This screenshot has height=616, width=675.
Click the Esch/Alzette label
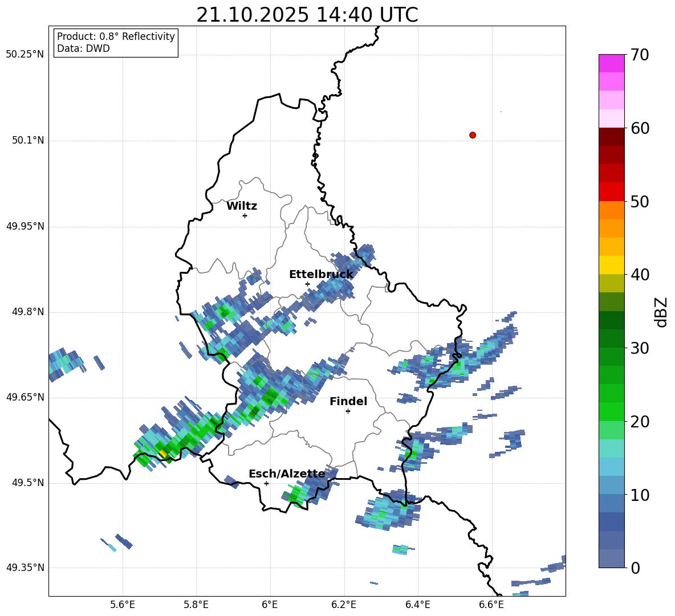[x=287, y=474]
